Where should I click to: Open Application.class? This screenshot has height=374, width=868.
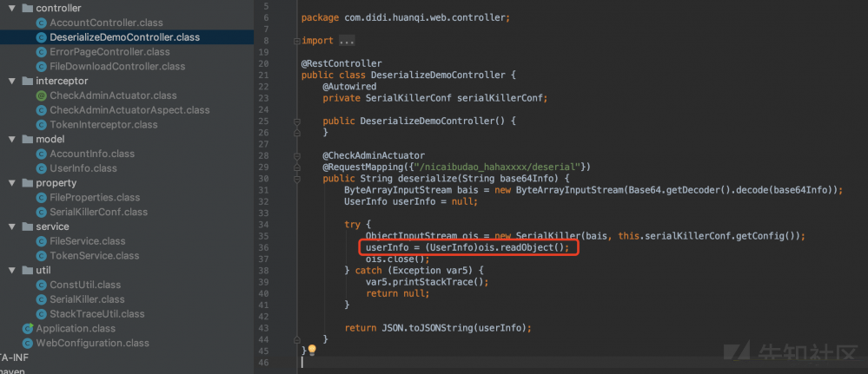76,329
